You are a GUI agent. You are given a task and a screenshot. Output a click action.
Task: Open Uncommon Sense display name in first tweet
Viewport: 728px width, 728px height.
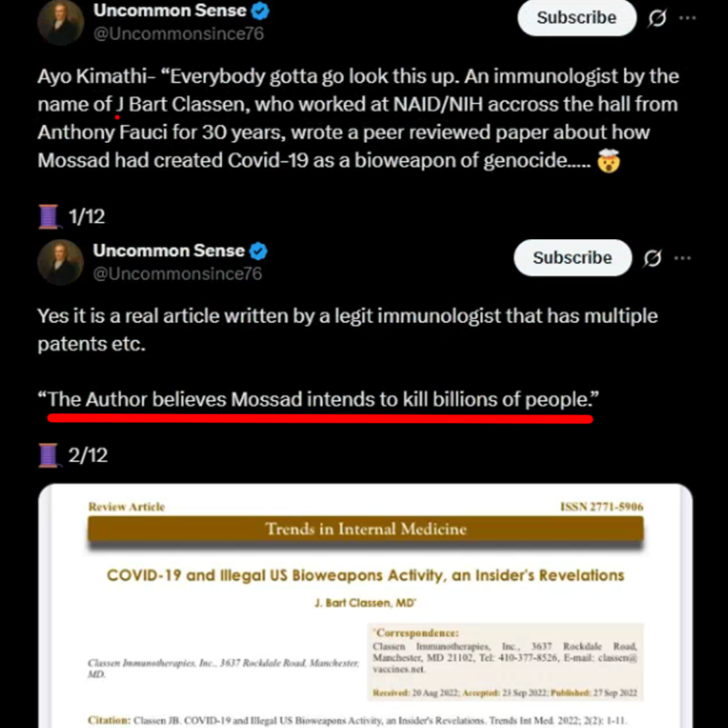(x=169, y=10)
